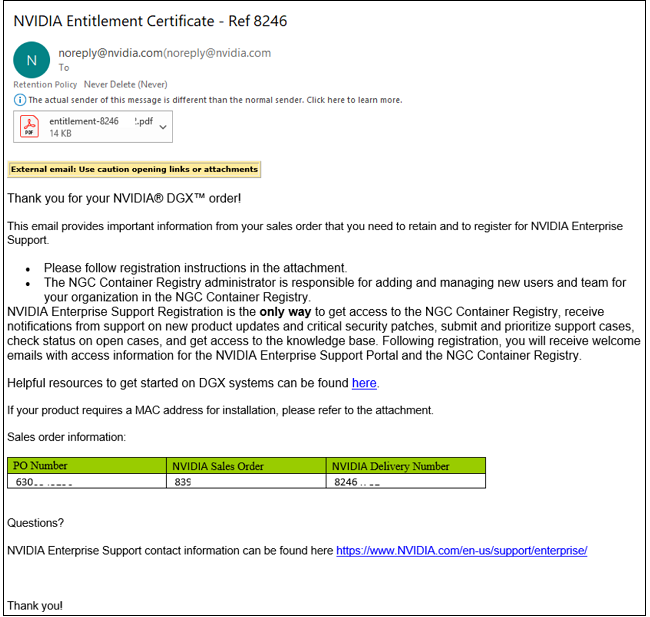Click the External email caution banner
Image resolution: width=650 pixels, height=617 pixels.
coord(134,170)
